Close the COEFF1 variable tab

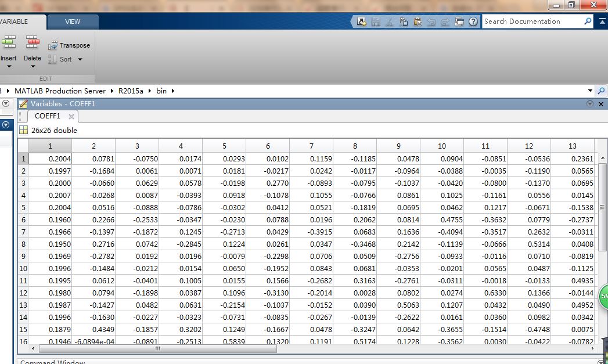pyautogui.click(x=72, y=116)
